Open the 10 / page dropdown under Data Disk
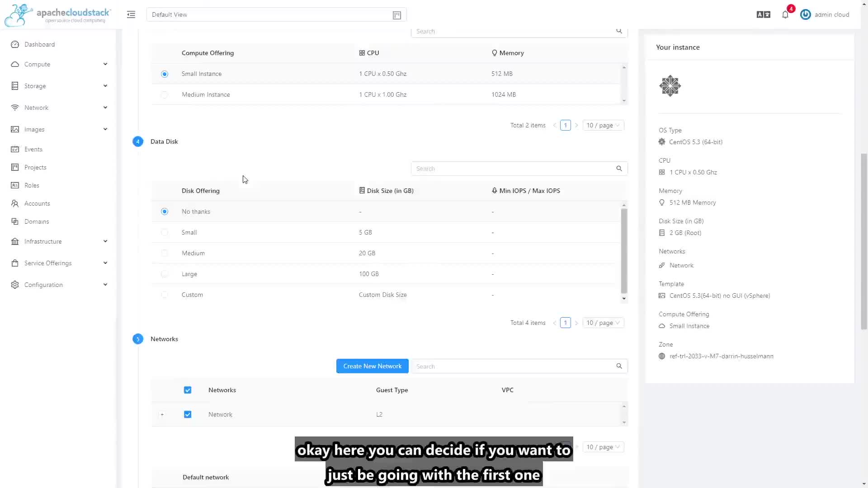Viewport: 868px width, 488px height. (x=603, y=323)
